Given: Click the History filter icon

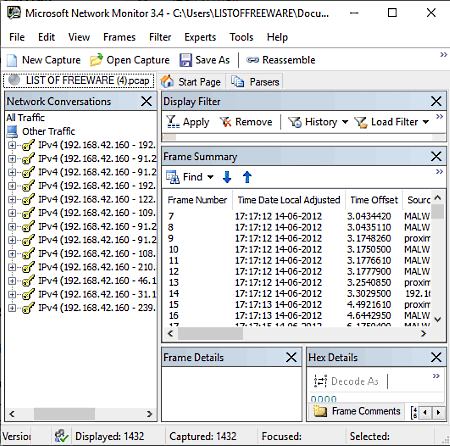Looking at the screenshot, I should pyautogui.click(x=295, y=122).
